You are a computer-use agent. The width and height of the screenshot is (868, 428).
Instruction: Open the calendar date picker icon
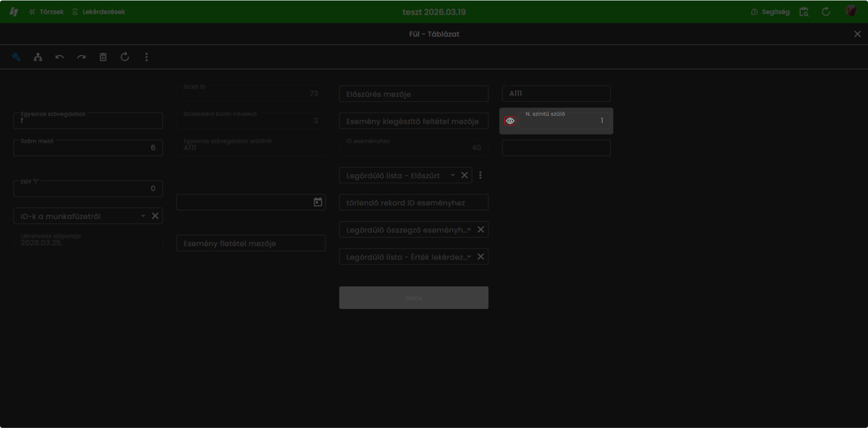click(318, 202)
